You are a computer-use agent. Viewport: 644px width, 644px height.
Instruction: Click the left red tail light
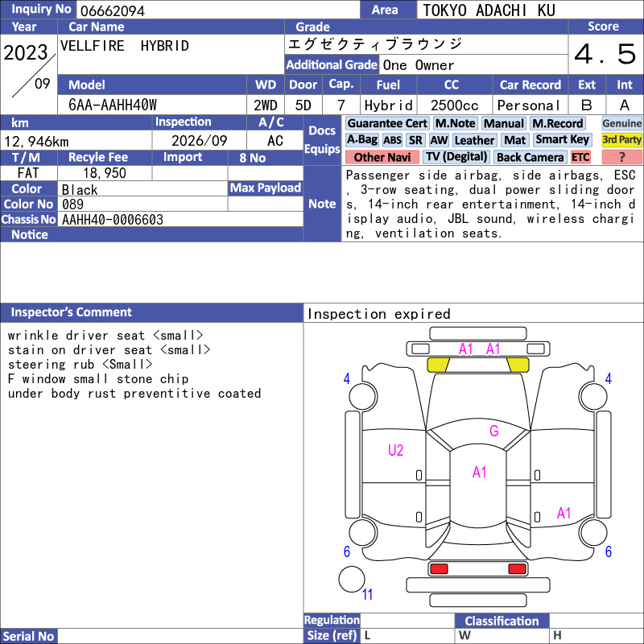439,569
